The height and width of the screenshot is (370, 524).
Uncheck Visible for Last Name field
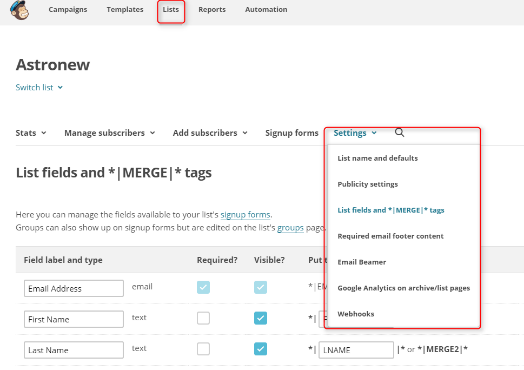(260, 349)
